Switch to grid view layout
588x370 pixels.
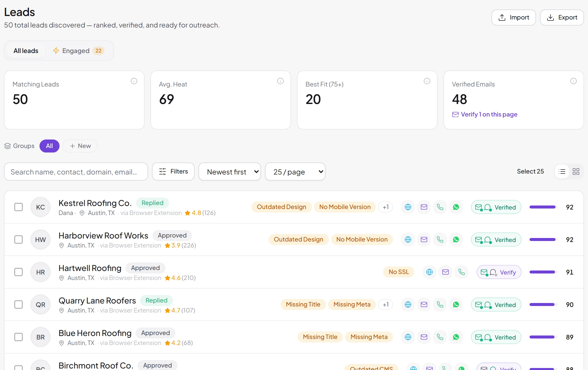[x=576, y=171]
